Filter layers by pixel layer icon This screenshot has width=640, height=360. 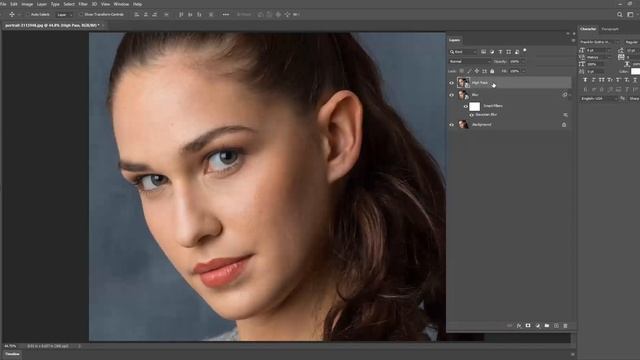(x=483, y=52)
